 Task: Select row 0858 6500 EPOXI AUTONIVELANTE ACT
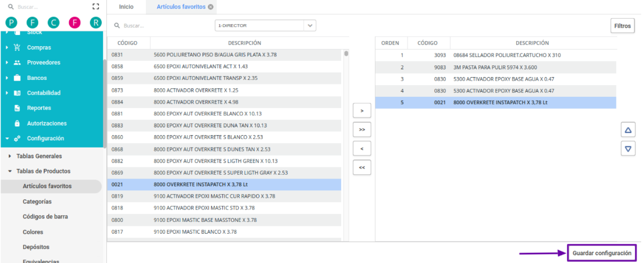[x=224, y=66]
